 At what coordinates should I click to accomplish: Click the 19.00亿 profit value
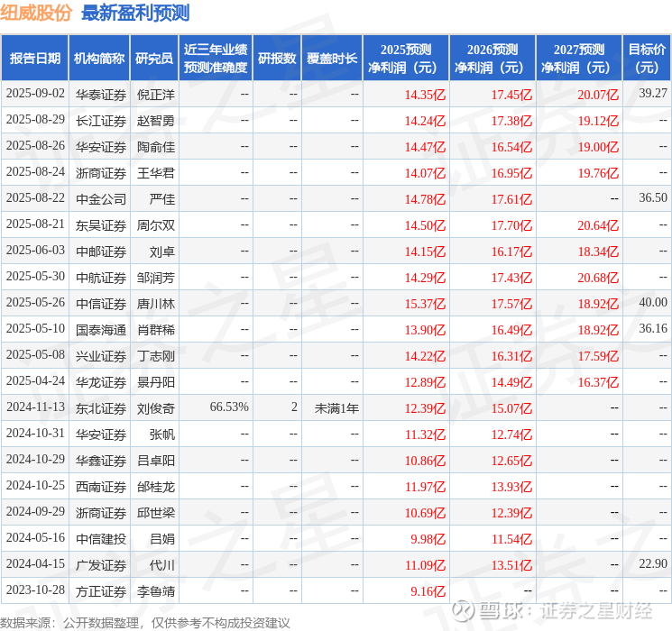coord(598,147)
